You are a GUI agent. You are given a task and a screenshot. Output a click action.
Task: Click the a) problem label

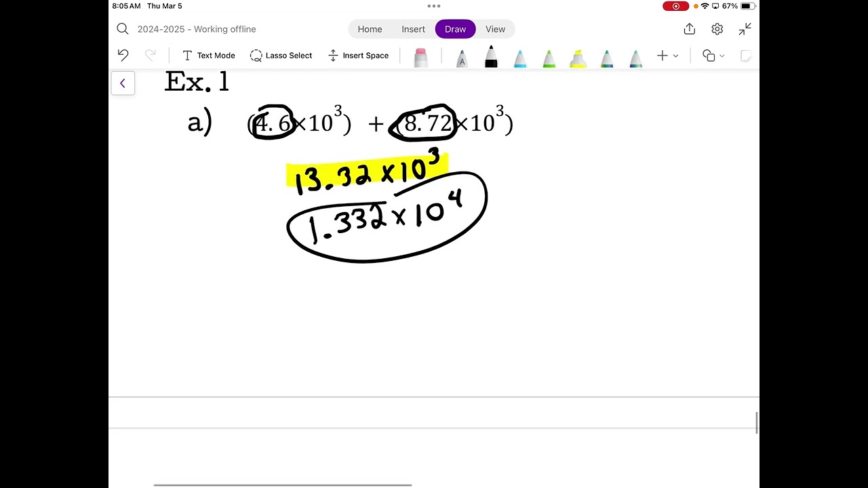click(199, 123)
